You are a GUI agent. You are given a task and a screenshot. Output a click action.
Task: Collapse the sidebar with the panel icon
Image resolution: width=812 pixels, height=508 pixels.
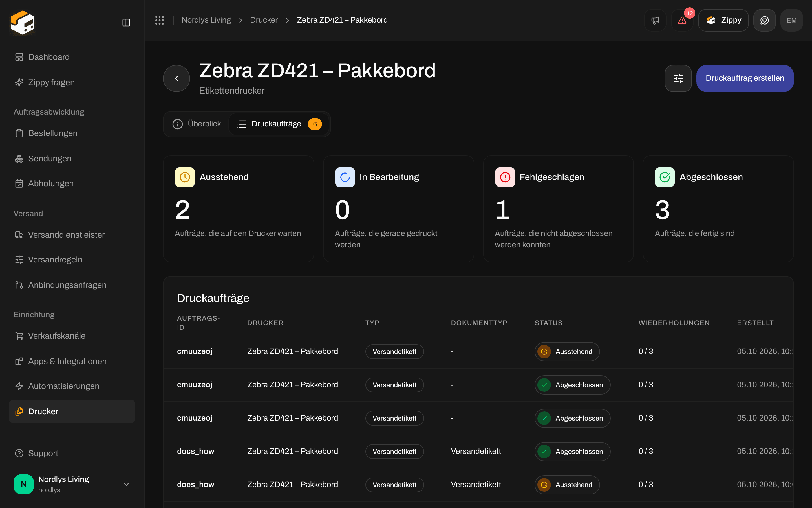pyautogui.click(x=126, y=23)
